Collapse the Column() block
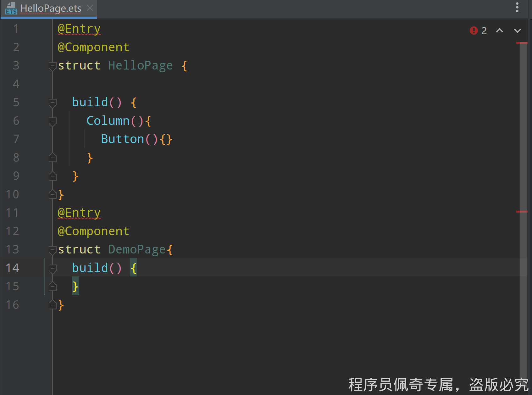Viewport: 532px width, 395px height. pyautogui.click(x=53, y=121)
